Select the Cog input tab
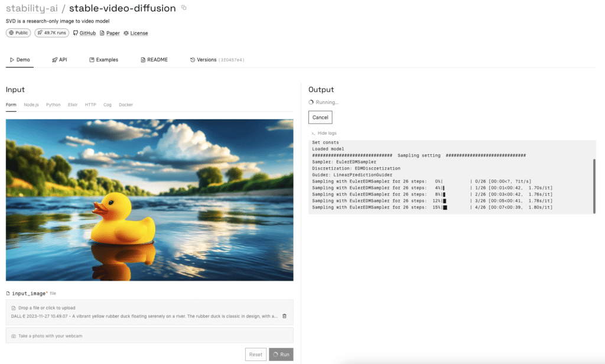Image resolution: width=605 pixels, height=364 pixels. [108, 105]
